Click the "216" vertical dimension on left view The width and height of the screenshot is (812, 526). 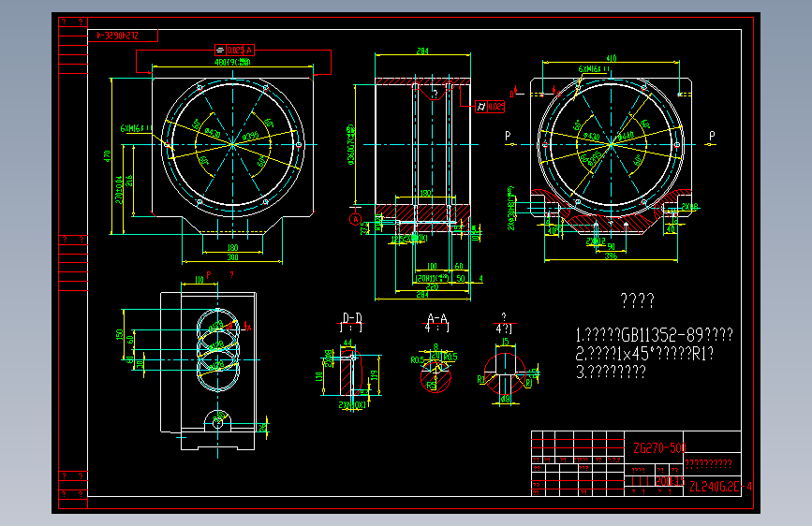click(x=129, y=181)
